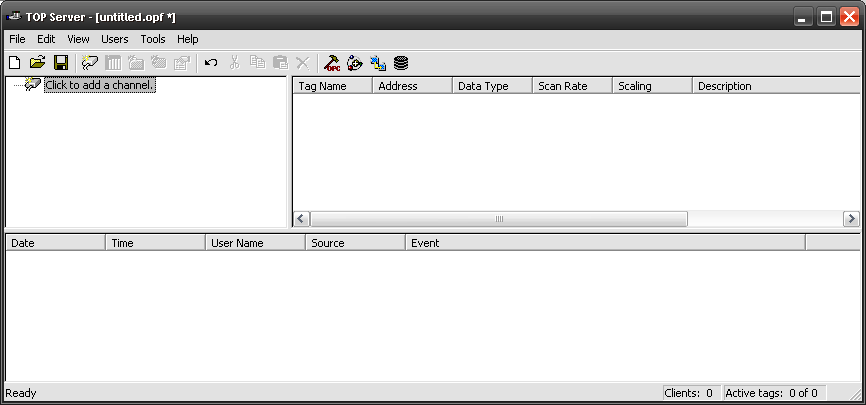Click the New Channel toolbar icon
The height and width of the screenshot is (405, 866).
point(90,62)
